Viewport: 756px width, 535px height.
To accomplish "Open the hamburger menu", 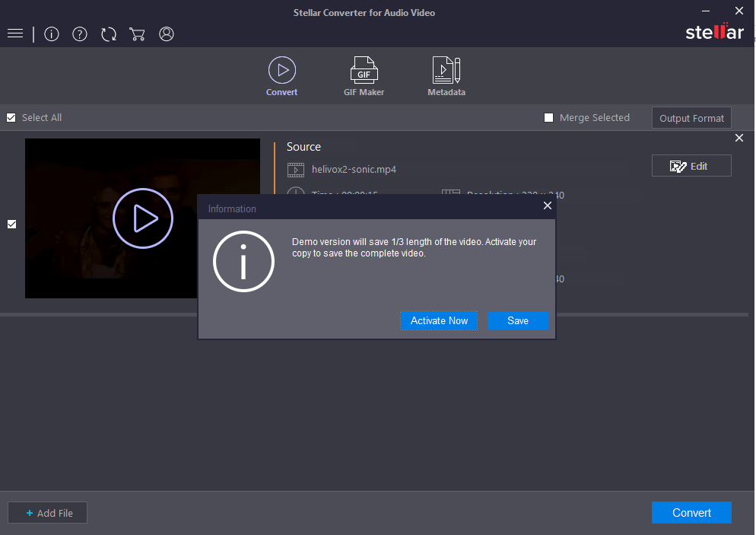I will point(15,33).
